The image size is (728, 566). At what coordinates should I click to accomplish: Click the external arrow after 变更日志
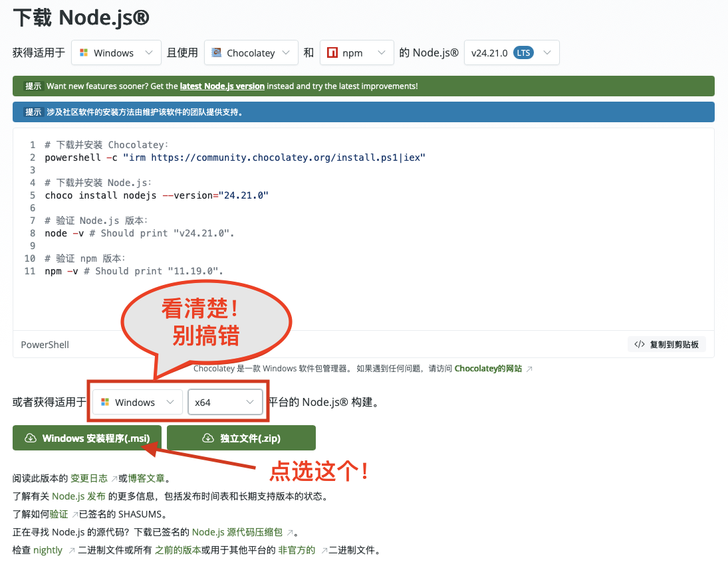click(x=114, y=479)
